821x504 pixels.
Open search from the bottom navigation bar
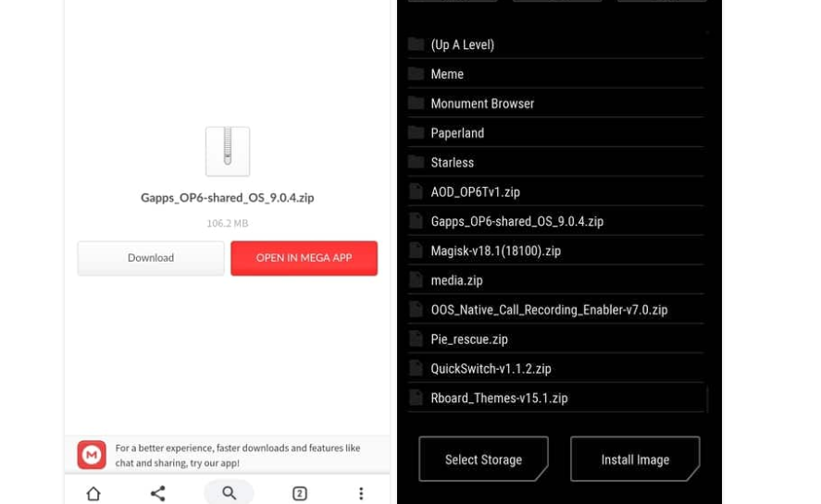[229, 493]
